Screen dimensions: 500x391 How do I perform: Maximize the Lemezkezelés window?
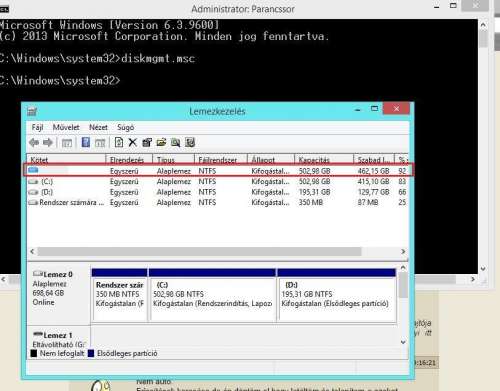pyautogui.click(x=374, y=109)
